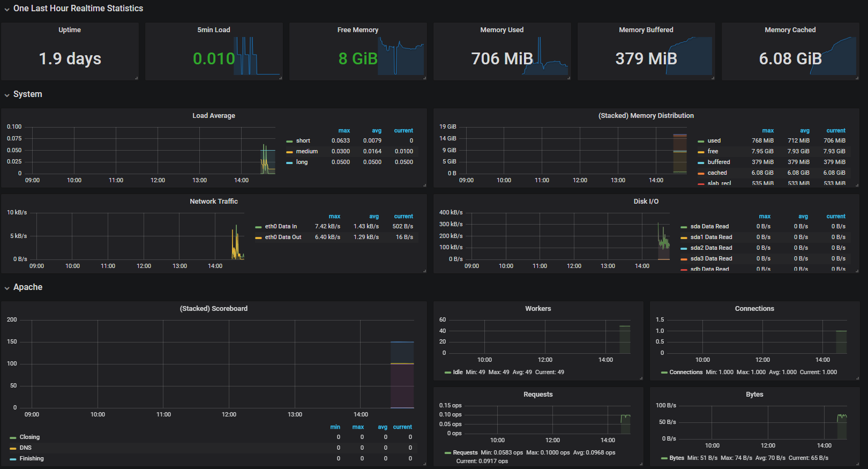Click the Bytes legend color swatch
The width and height of the screenshot is (868, 469).
click(664, 458)
